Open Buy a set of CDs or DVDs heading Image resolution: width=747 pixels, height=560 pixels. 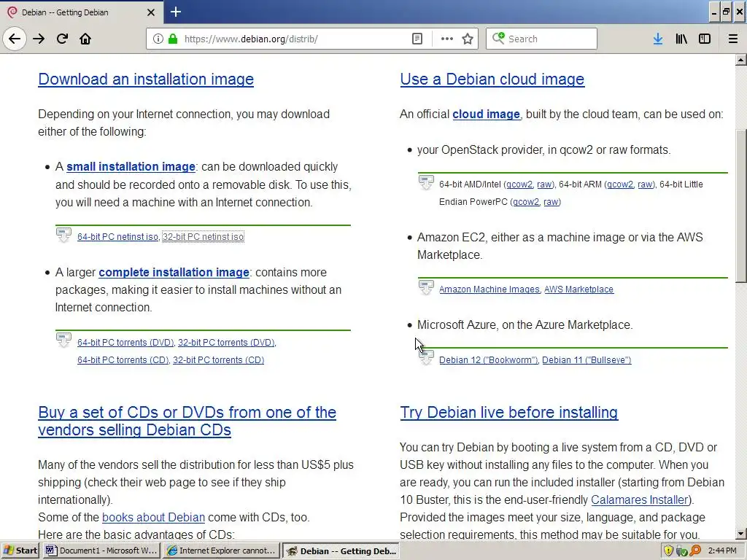coord(187,421)
